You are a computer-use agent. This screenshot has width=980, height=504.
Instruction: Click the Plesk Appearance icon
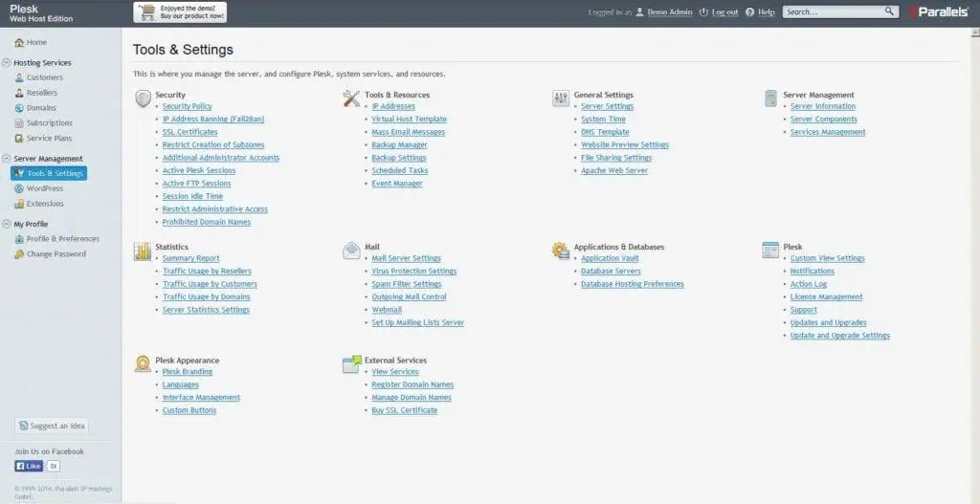(143, 364)
